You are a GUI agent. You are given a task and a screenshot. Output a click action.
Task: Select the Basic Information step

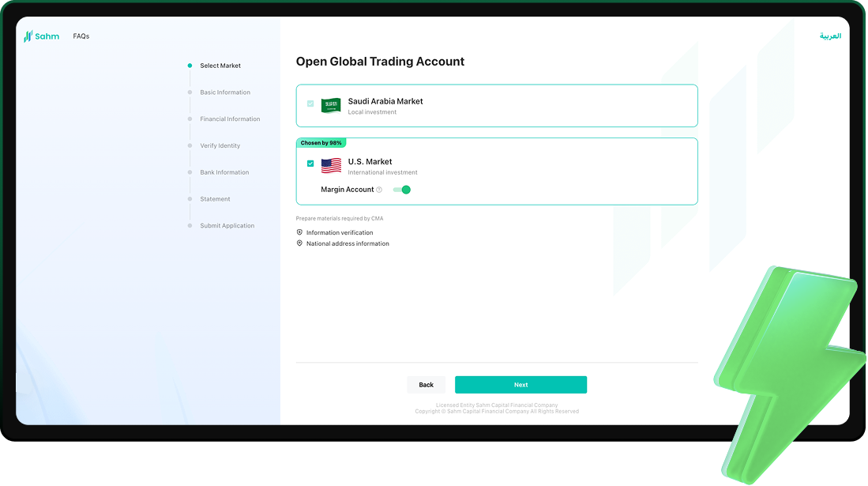tap(225, 92)
